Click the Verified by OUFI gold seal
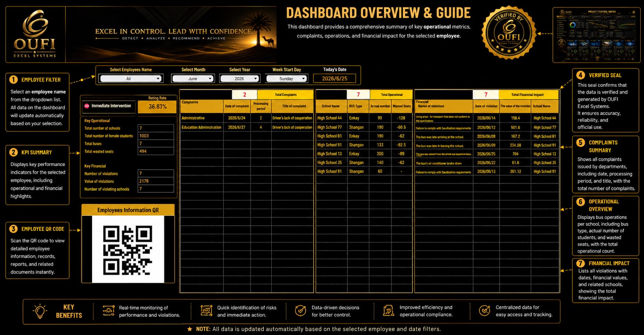The width and height of the screenshot is (644, 335). click(509, 33)
